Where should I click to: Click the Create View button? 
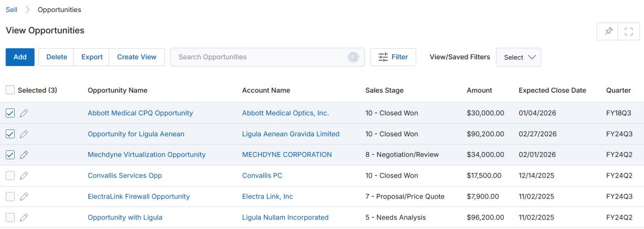point(136,57)
